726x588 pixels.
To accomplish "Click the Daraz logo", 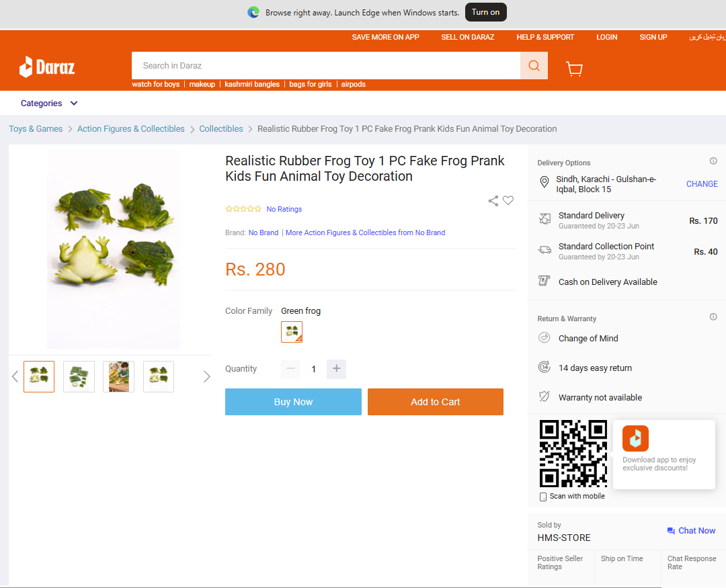I will [x=47, y=67].
